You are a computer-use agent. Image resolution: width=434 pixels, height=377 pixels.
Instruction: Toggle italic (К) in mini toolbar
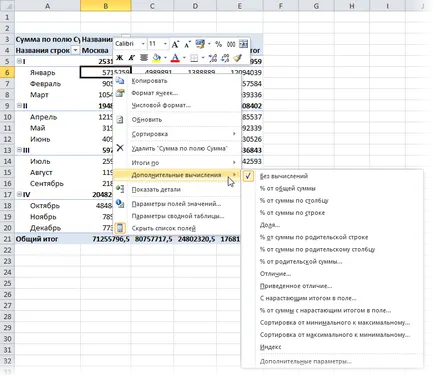point(132,58)
